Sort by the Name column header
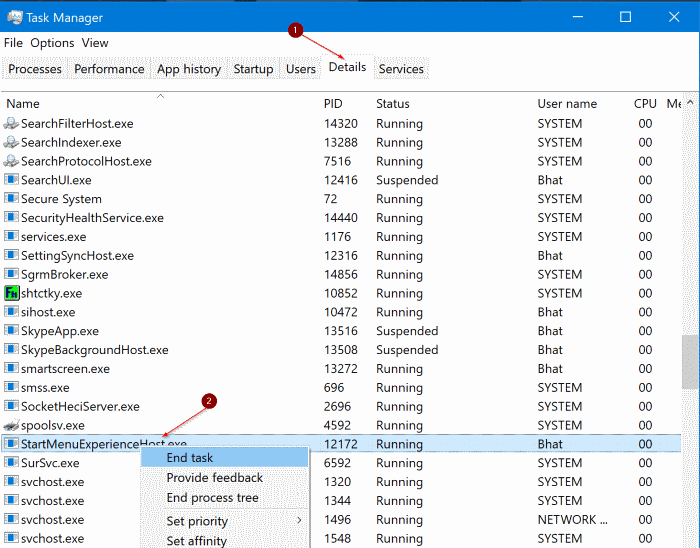The height and width of the screenshot is (548, 700). (23, 104)
